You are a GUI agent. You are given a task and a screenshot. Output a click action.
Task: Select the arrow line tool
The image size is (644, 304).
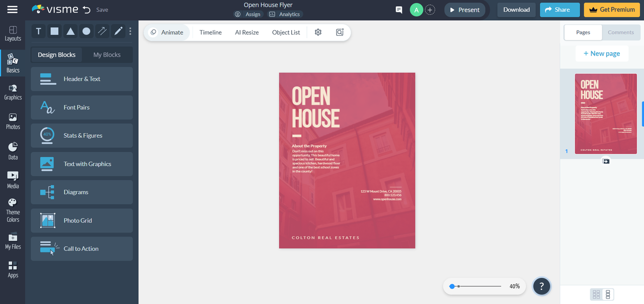[102, 31]
